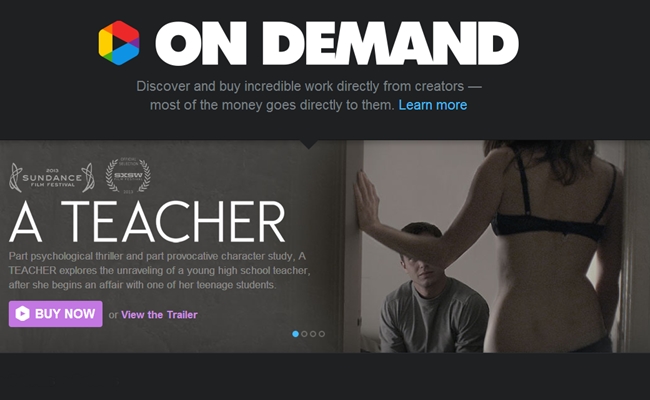Click the purple BUY NOW button

[56, 314]
